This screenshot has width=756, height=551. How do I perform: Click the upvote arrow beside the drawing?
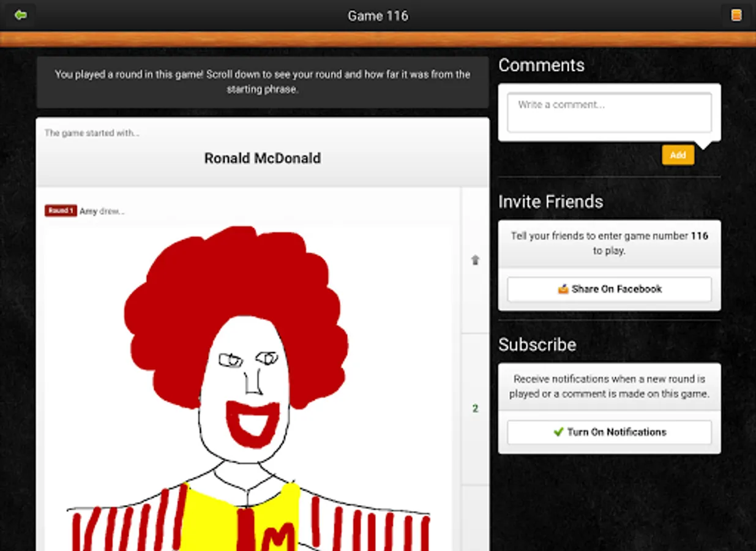(475, 260)
